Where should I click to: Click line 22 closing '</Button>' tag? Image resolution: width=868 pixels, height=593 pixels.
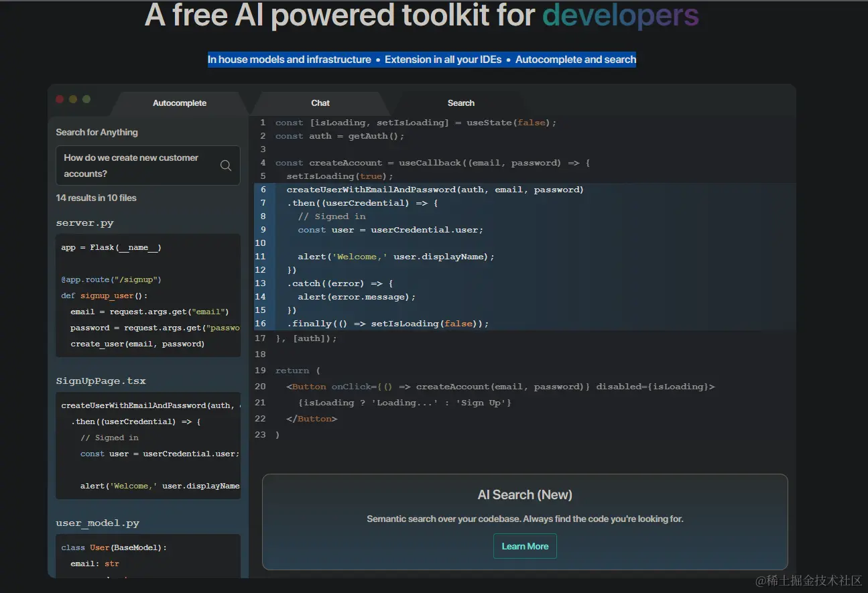(312, 419)
